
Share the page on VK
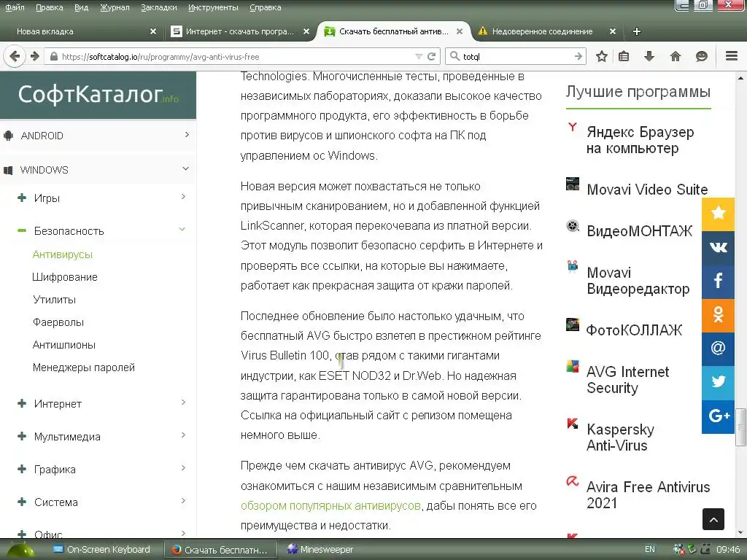pyautogui.click(x=718, y=246)
